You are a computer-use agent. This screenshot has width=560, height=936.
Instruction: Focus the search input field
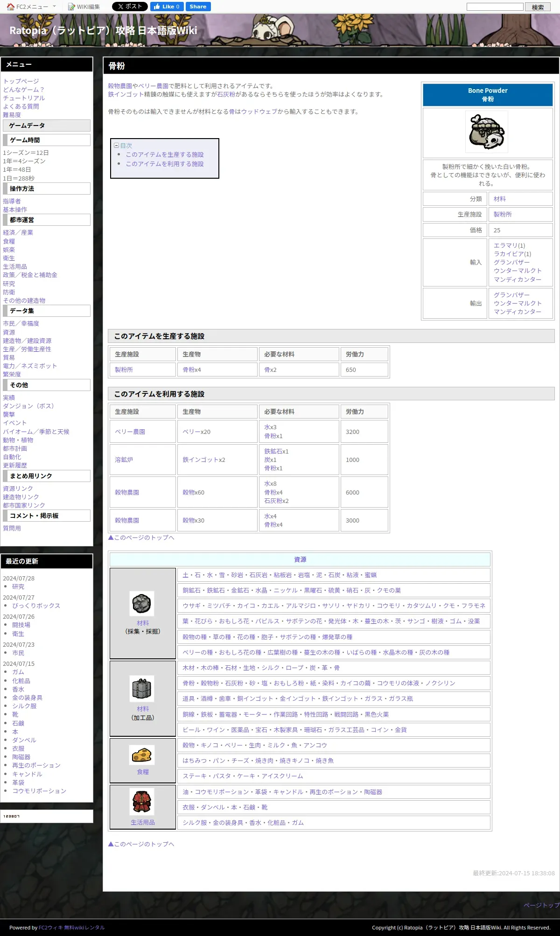pos(495,7)
